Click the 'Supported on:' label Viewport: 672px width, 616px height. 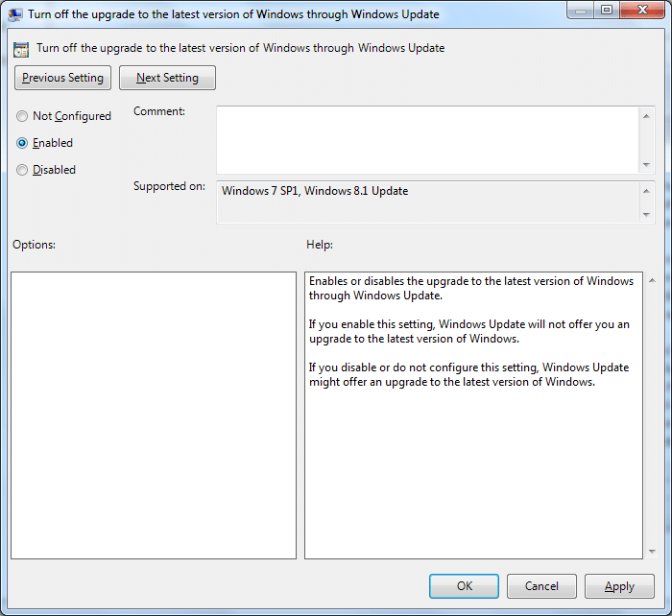point(169,186)
